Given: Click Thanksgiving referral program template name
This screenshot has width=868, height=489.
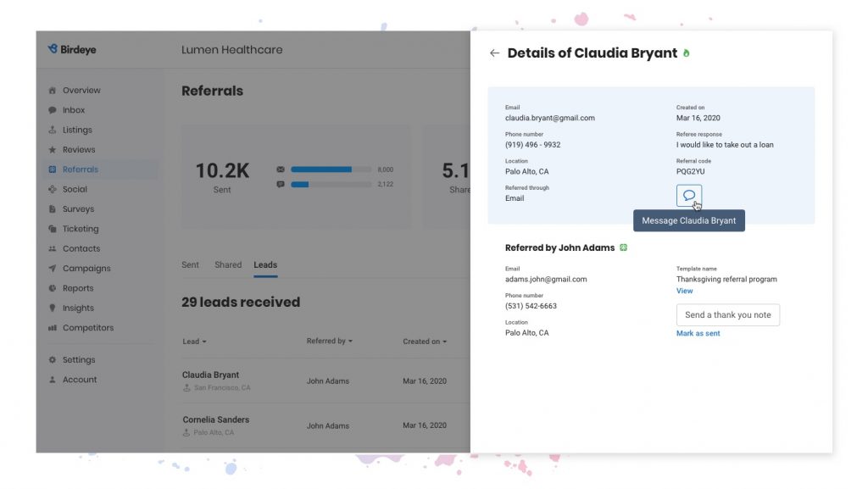Looking at the screenshot, I should (726, 280).
